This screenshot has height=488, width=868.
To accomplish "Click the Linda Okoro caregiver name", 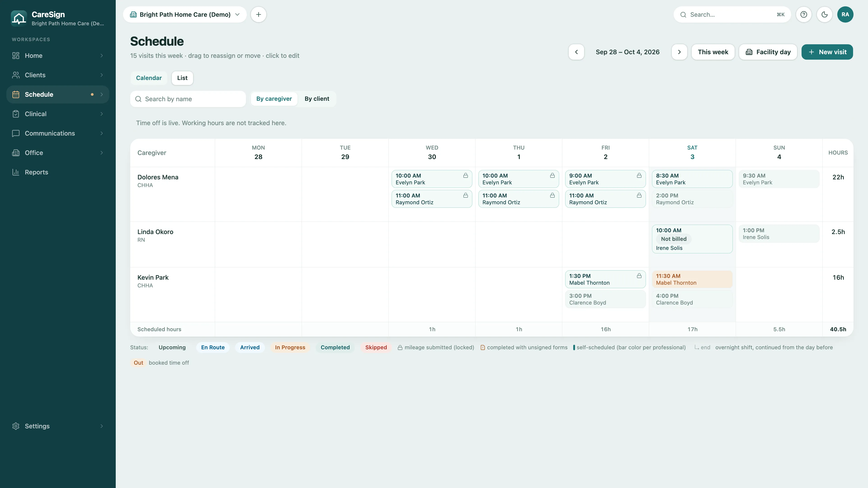I will click(x=155, y=232).
